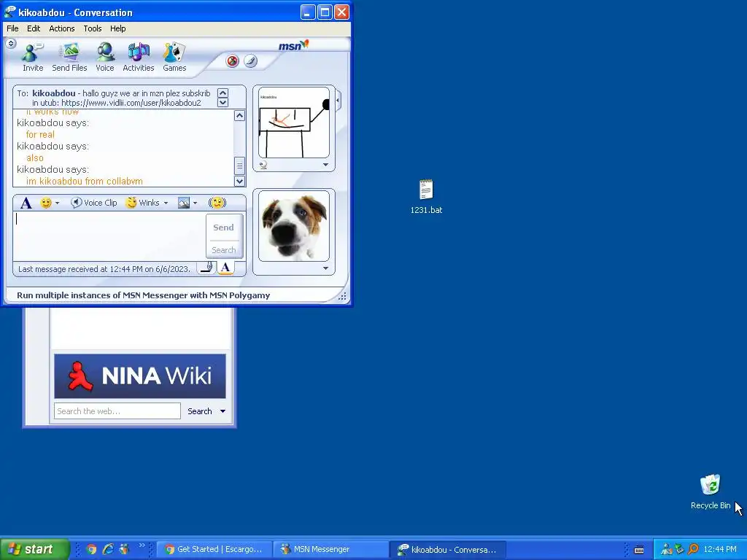The image size is (747, 560).
Task: Expand Quick Launch overflow chevron
Action: tap(142, 545)
